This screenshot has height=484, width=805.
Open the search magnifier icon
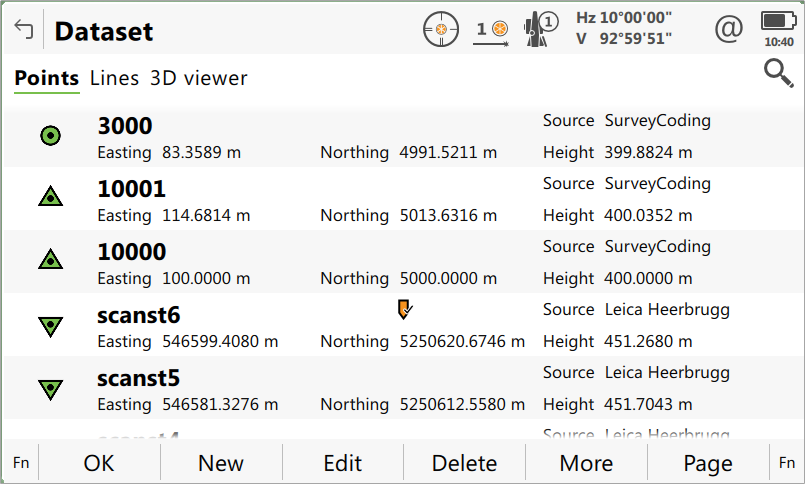(x=777, y=75)
